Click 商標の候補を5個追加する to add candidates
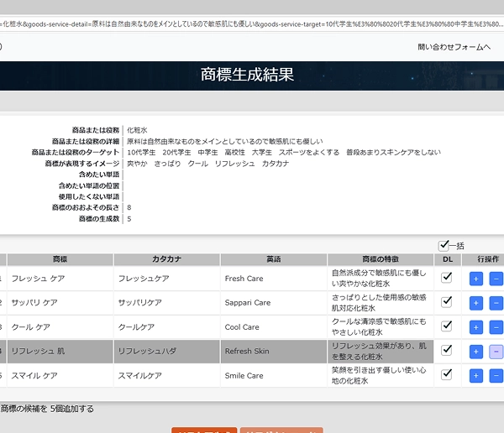The image size is (504, 433). 47,409
